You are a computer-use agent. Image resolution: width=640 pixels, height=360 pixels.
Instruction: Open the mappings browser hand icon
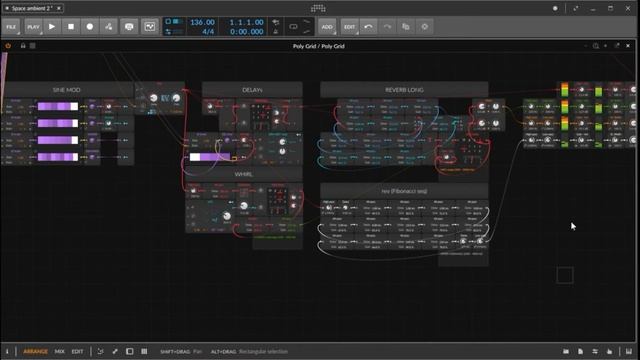coord(609,351)
